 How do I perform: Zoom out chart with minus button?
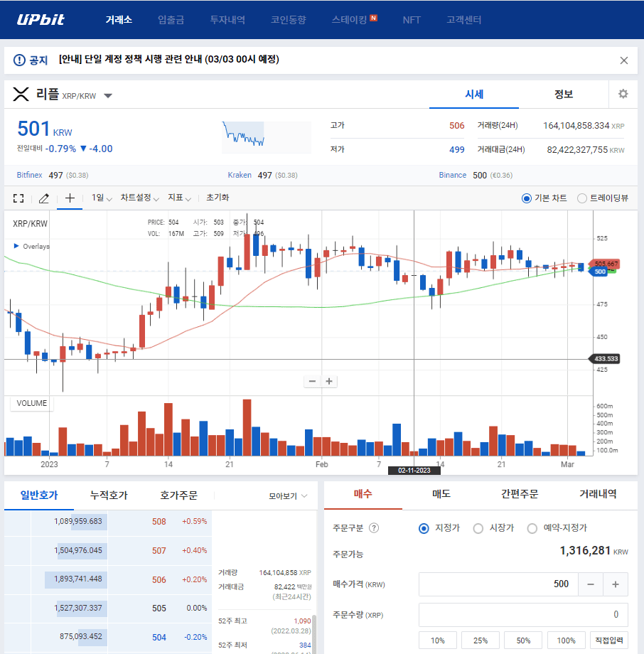(x=312, y=381)
